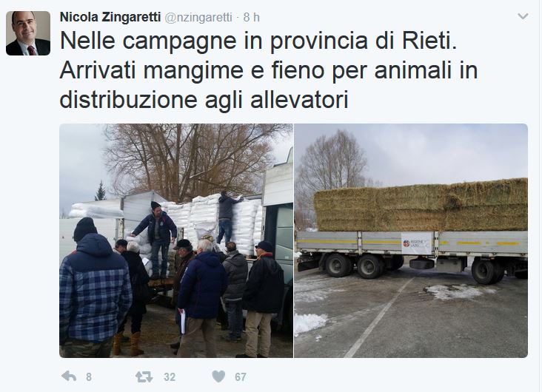Open the @nzingaretti handle link
Screen dimensions: 542x392
[x=198, y=17]
